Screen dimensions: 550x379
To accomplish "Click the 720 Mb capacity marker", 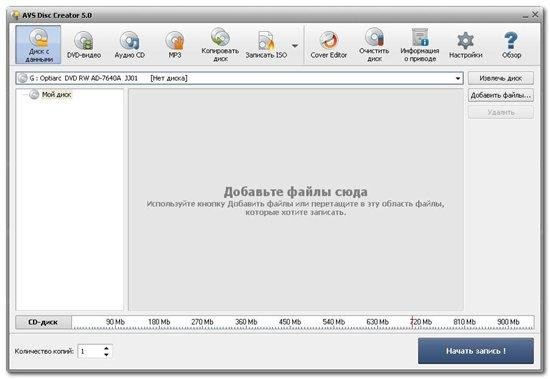I will pos(421,322).
